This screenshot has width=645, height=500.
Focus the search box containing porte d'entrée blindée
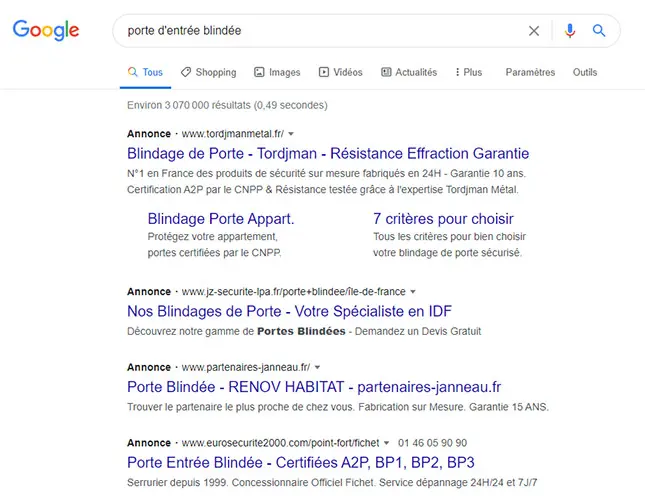[x=321, y=31]
